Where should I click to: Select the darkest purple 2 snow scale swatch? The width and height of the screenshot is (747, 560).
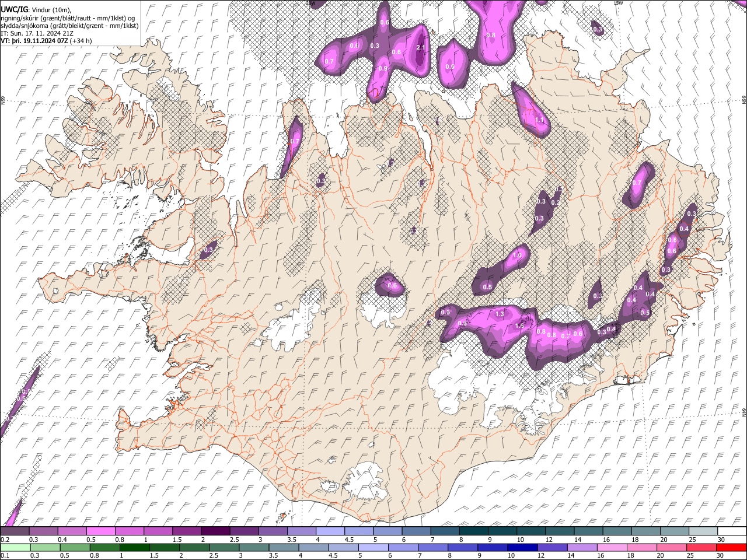pos(215,531)
